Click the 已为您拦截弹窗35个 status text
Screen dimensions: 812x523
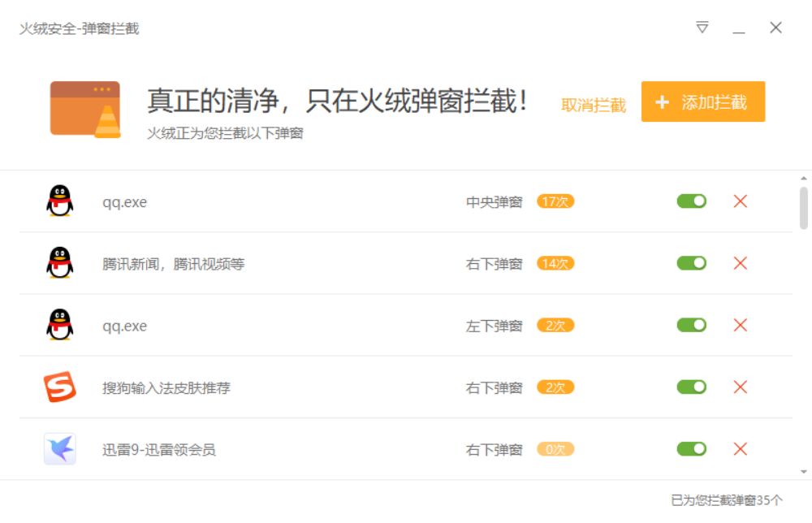coord(727,500)
